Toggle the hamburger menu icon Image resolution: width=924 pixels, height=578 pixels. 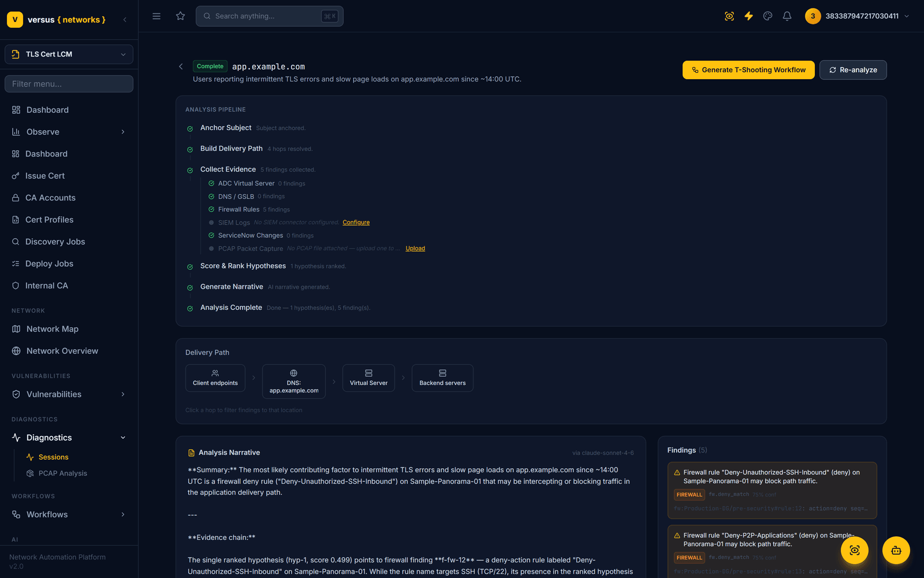pos(157,16)
